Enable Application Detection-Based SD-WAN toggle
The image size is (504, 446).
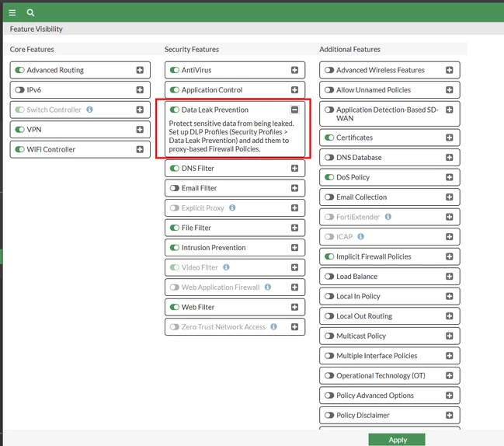(x=329, y=110)
